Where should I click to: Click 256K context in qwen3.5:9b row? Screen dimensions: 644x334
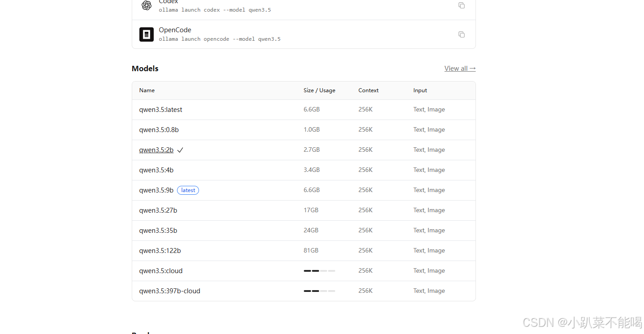tap(366, 190)
